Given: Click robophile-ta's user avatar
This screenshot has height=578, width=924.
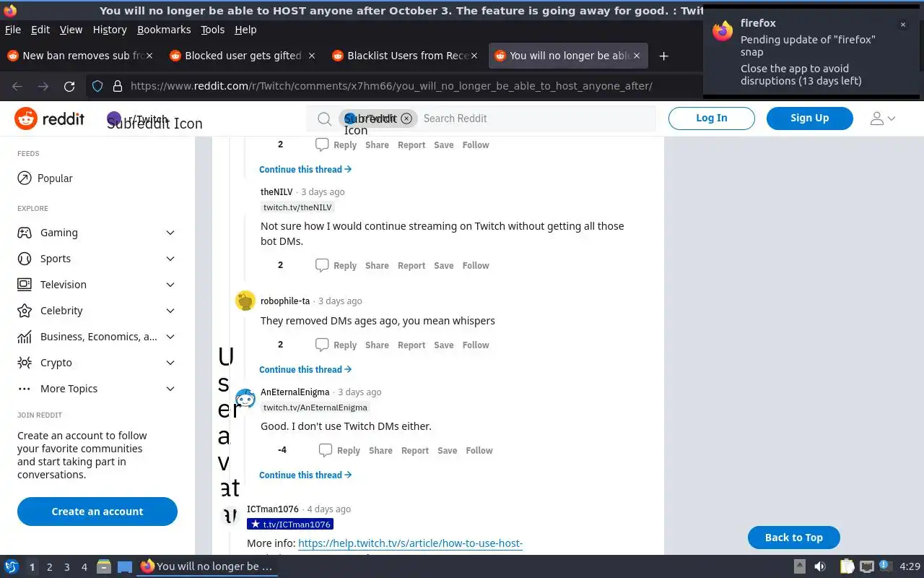Looking at the screenshot, I should click(245, 301).
